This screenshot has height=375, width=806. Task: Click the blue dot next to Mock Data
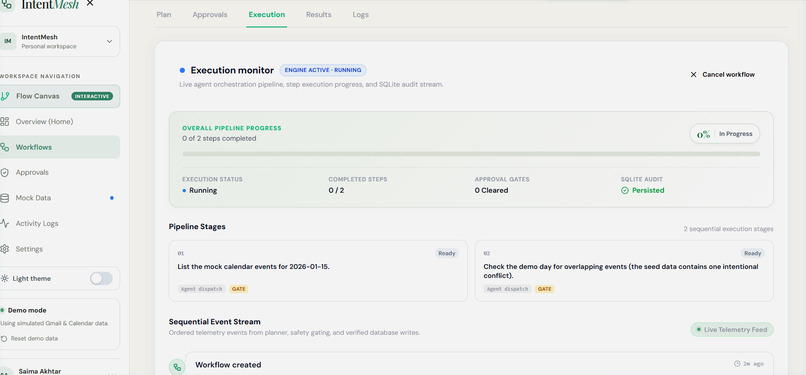112,198
